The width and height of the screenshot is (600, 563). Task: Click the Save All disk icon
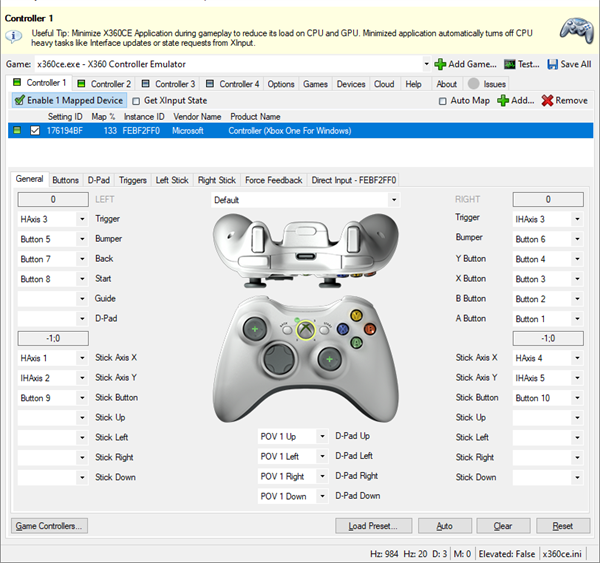coord(553,64)
